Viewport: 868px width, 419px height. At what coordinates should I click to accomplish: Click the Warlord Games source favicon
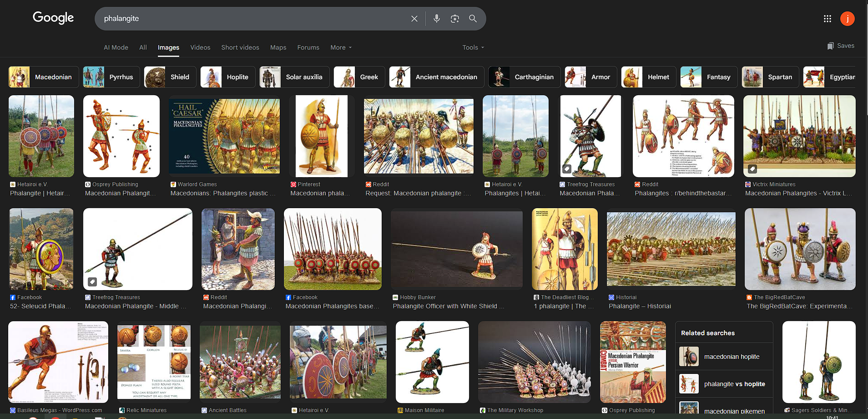[x=173, y=184]
